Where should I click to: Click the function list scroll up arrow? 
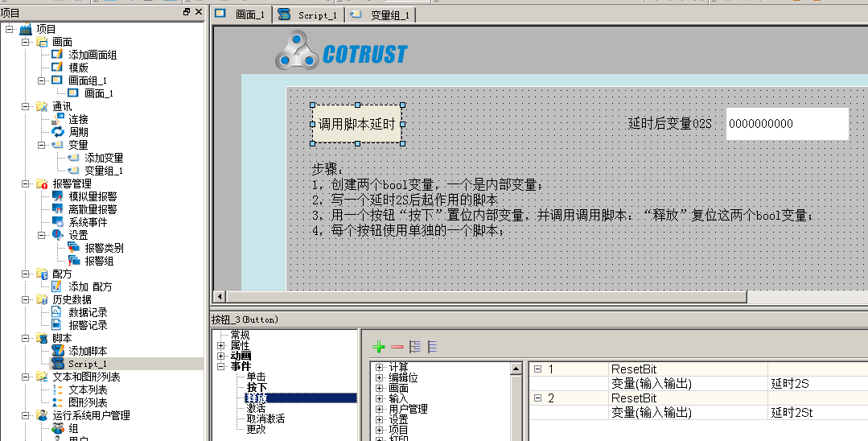pyautogui.click(x=516, y=369)
